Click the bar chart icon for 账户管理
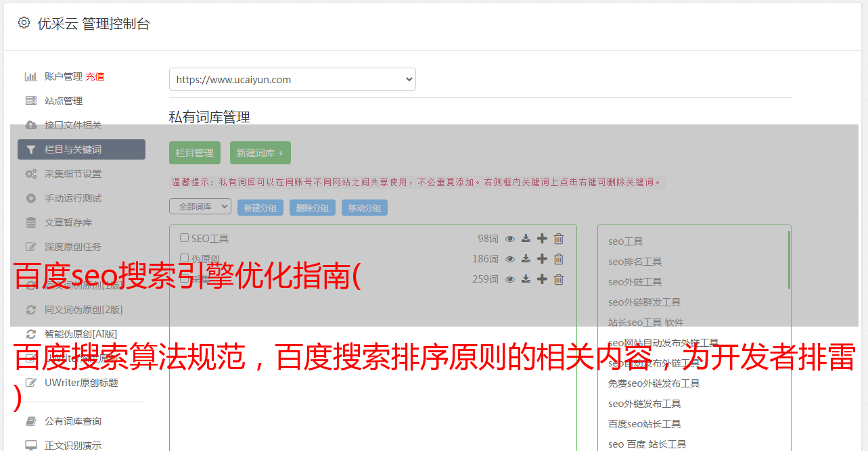 pyautogui.click(x=30, y=76)
